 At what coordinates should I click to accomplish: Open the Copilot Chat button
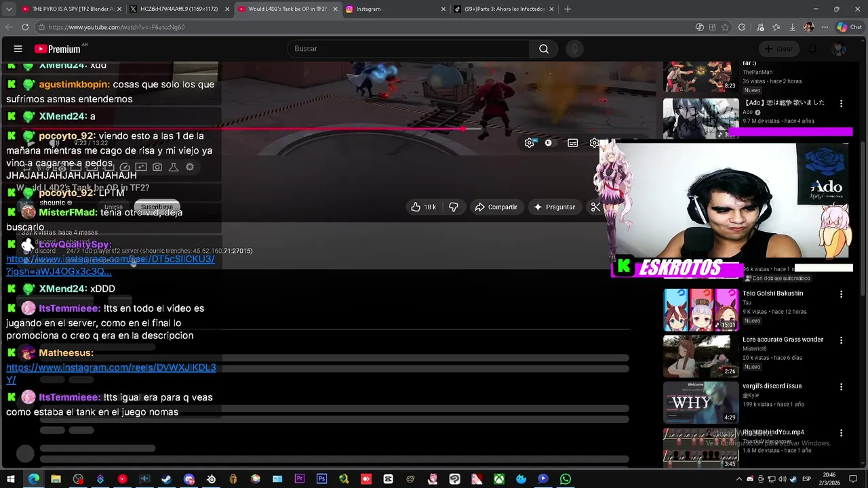(850, 27)
